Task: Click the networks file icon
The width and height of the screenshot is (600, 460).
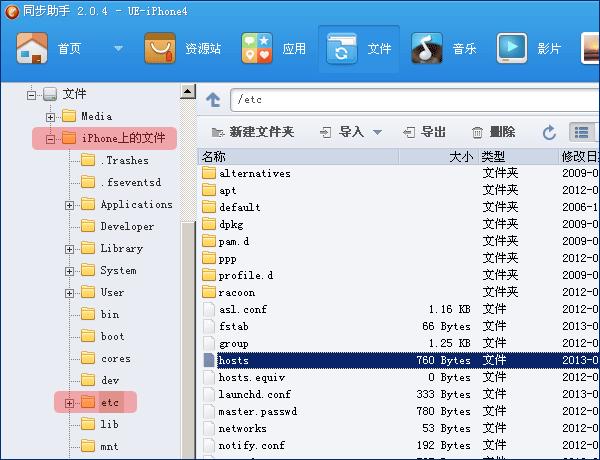Action: [x=209, y=428]
